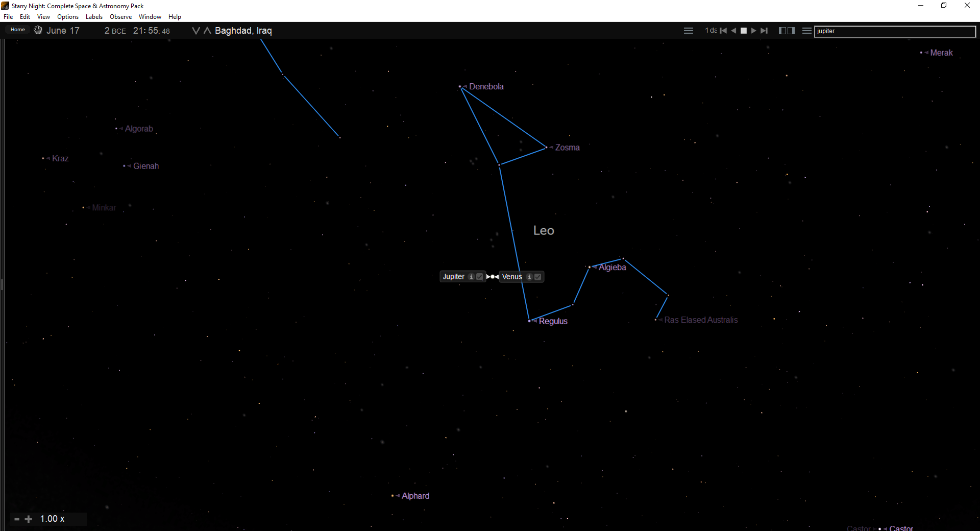Toggle the Venus label checkbox
980x531 pixels.
click(537, 277)
